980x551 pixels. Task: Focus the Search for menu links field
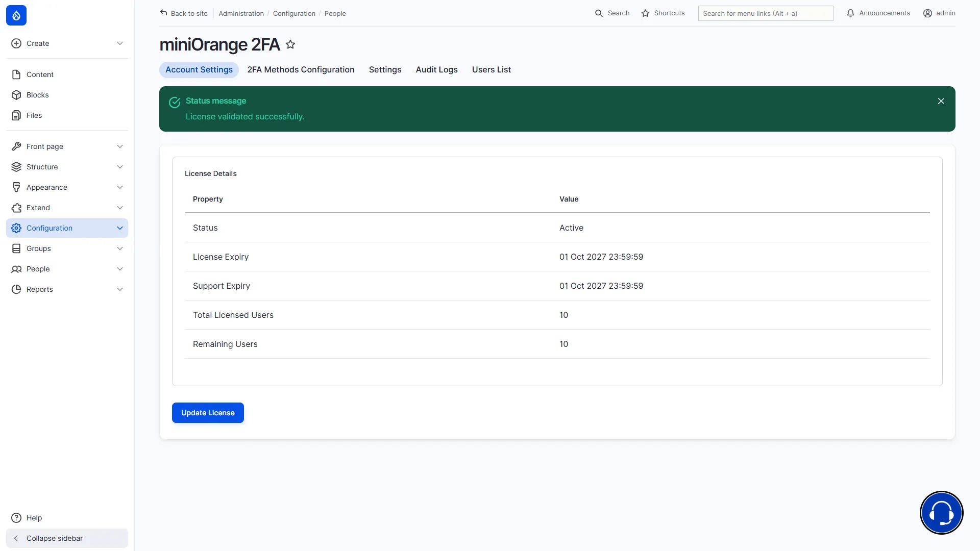tap(766, 13)
